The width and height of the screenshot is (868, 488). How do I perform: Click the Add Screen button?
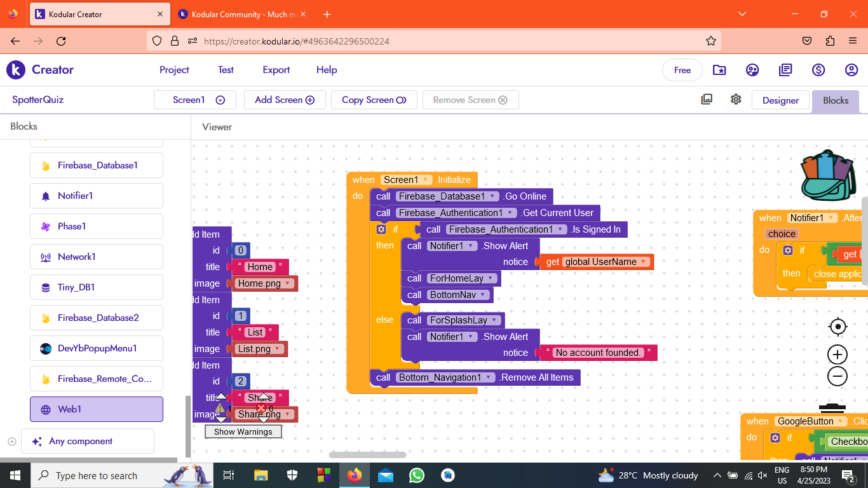(x=285, y=100)
